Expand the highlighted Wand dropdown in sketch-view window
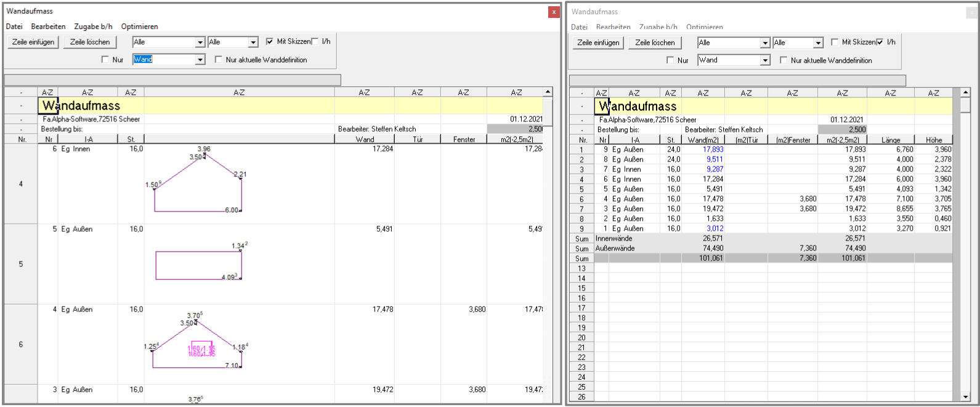980x407 pixels. (x=200, y=60)
